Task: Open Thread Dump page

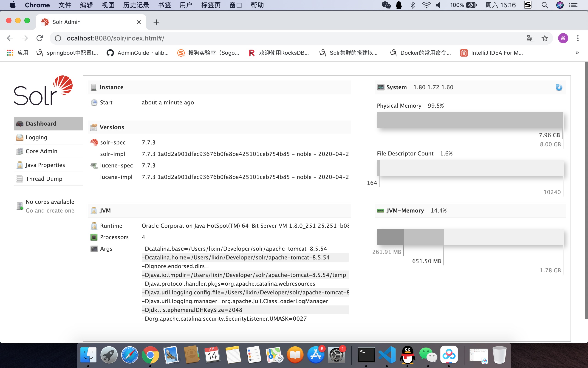Action: coord(48,179)
